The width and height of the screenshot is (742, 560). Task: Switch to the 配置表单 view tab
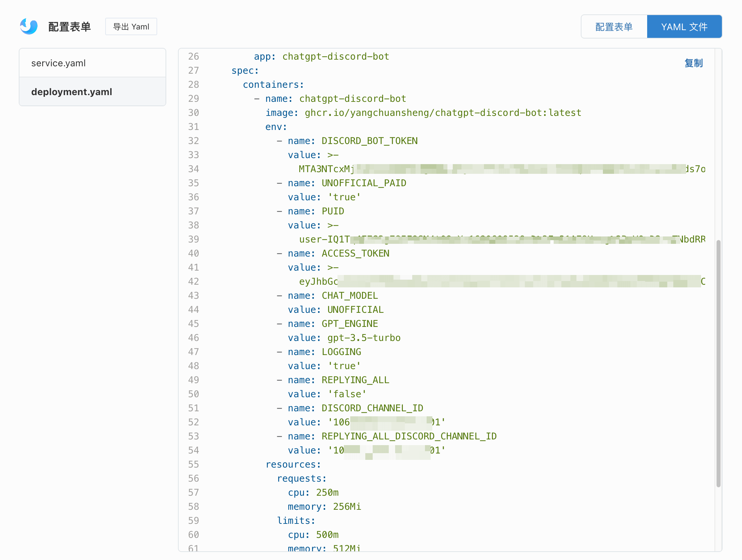614,26
